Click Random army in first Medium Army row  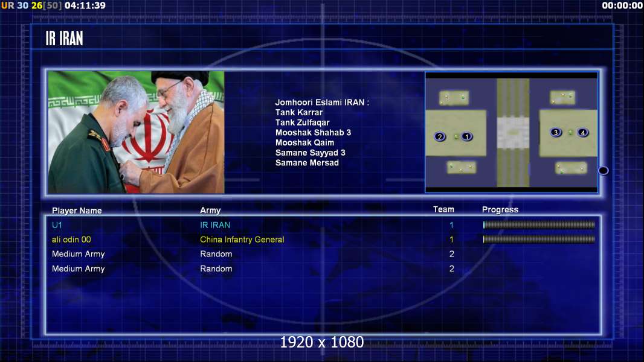(216, 254)
